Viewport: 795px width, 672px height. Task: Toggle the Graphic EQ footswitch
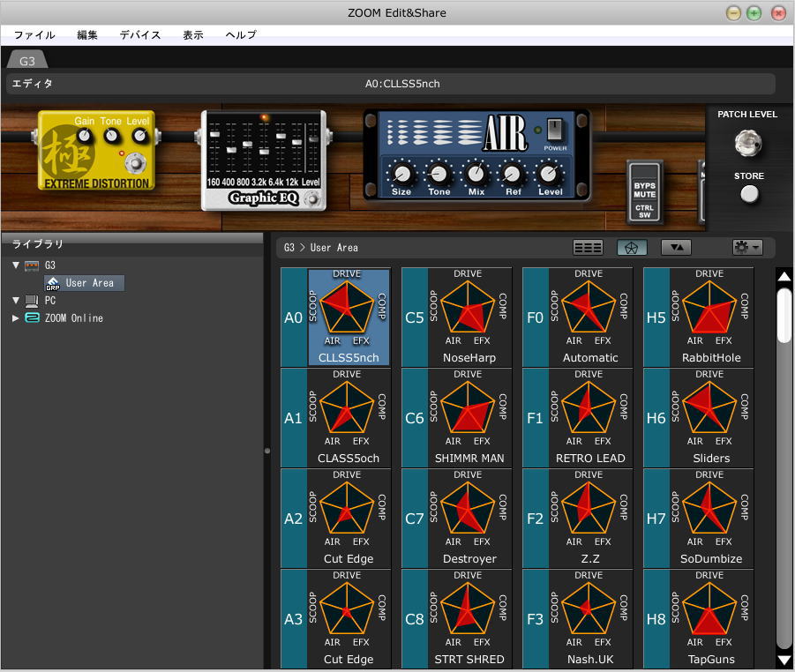coord(313,199)
